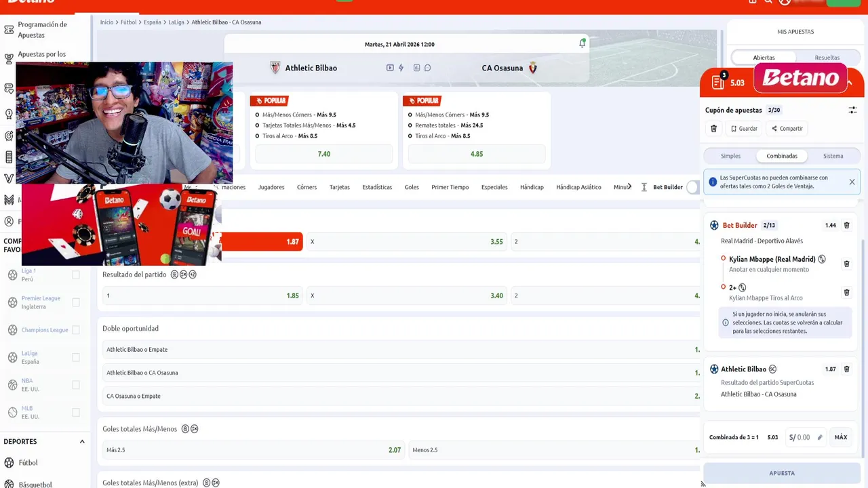
Task: Click the Compartir coupon button
Action: pos(787,128)
